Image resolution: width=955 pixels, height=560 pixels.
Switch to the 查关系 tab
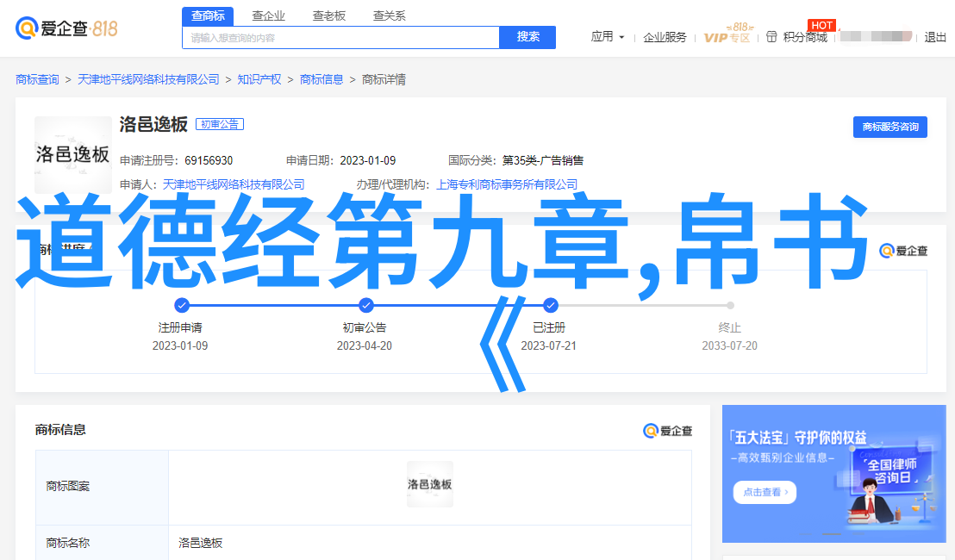390,16
